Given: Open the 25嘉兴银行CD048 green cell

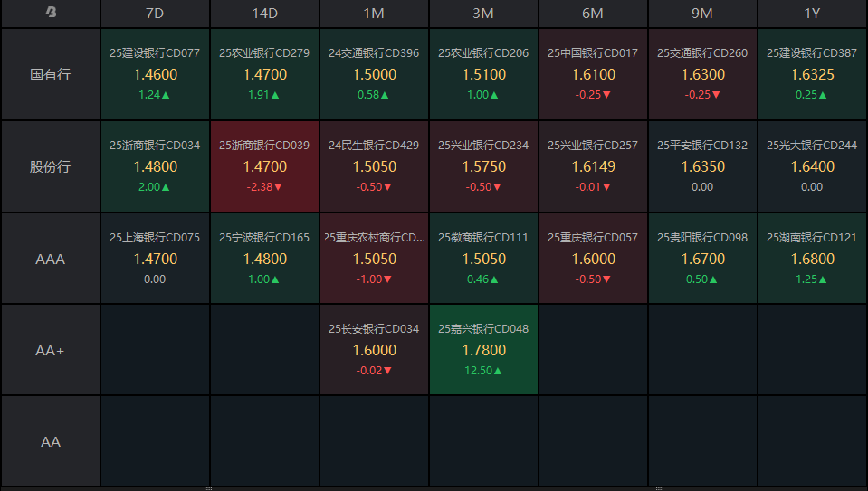Looking at the screenshot, I should 483,350.
